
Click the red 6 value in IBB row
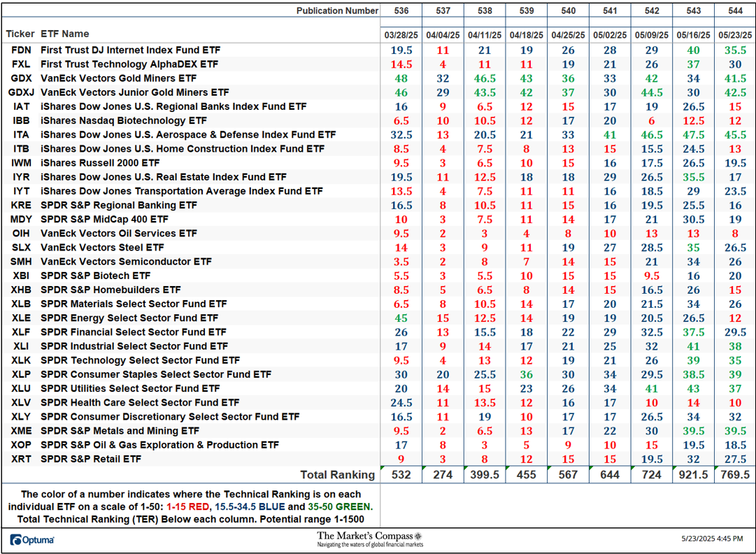[650, 120]
